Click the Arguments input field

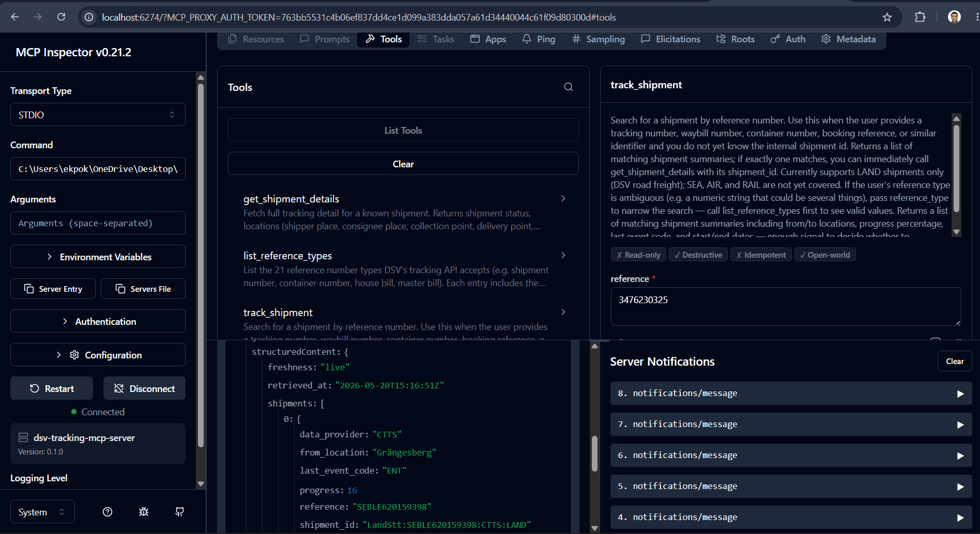(x=98, y=223)
